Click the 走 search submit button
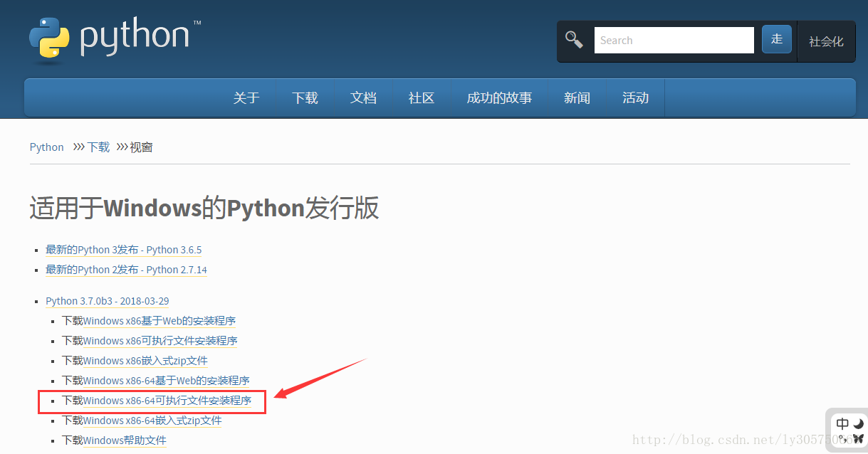This screenshot has height=454, width=868. point(777,39)
